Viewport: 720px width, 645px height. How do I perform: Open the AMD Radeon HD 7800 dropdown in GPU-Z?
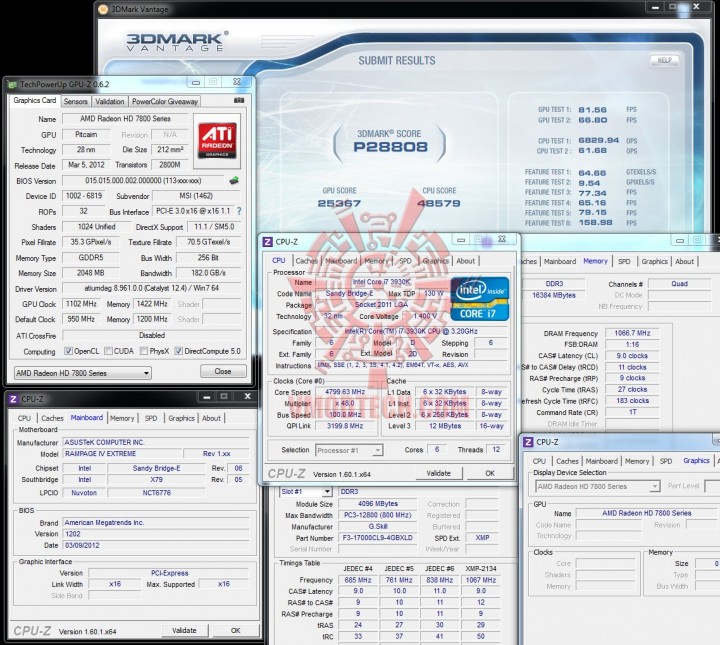pyautogui.click(x=83, y=373)
